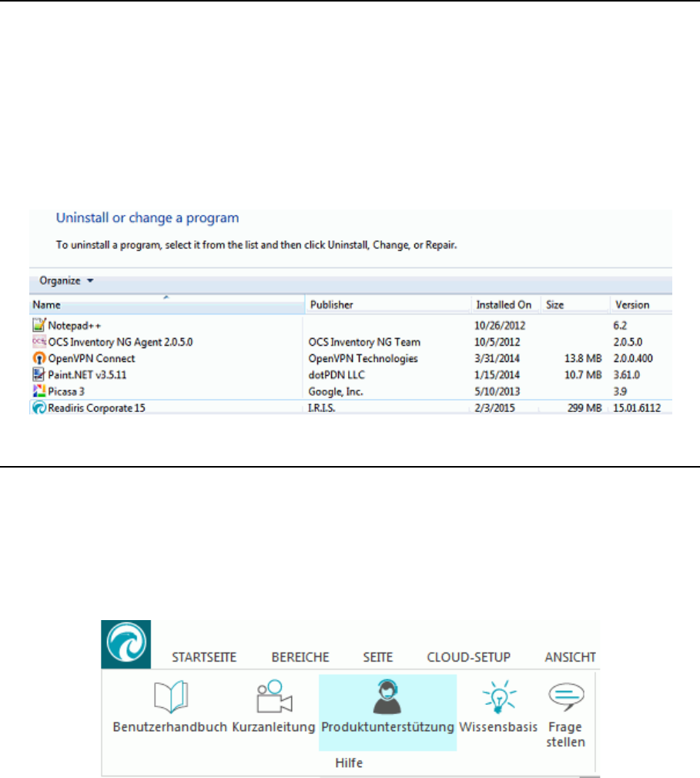Image resolution: width=700 pixels, height=778 pixels.
Task: Open the CLOUD-SETUP ribbon tab
Action: tap(469, 657)
